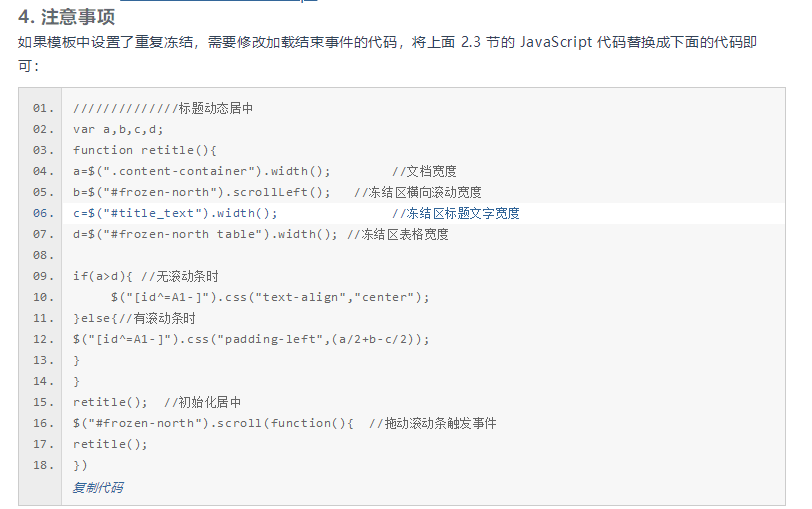The width and height of the screenshot is (812, 509).
Task: Click the 4. 注意事项 section heading
Action: pyautogui.click(x=66, y=17)
